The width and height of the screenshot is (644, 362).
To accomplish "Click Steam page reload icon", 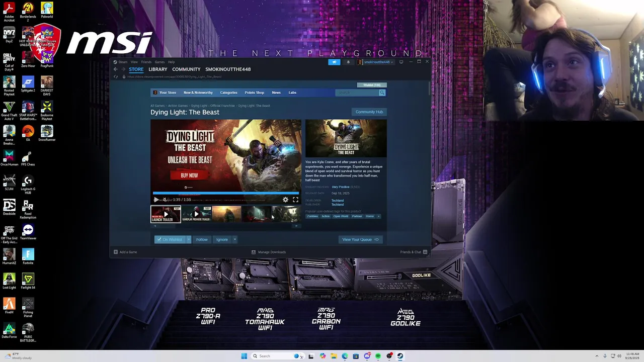I will tap(116, 77).
